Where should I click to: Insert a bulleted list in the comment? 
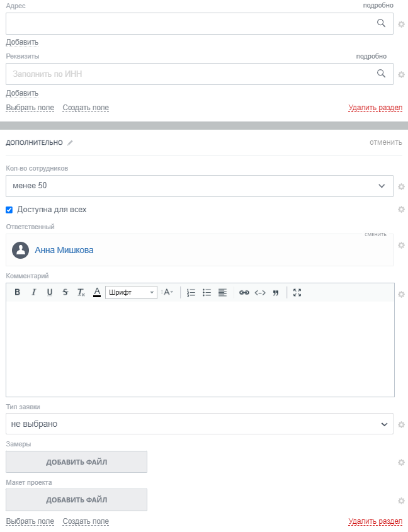click(x=207, y=292)
